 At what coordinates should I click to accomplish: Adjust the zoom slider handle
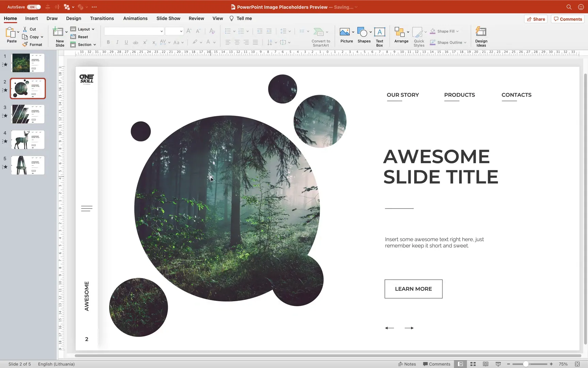coord(526,364)
